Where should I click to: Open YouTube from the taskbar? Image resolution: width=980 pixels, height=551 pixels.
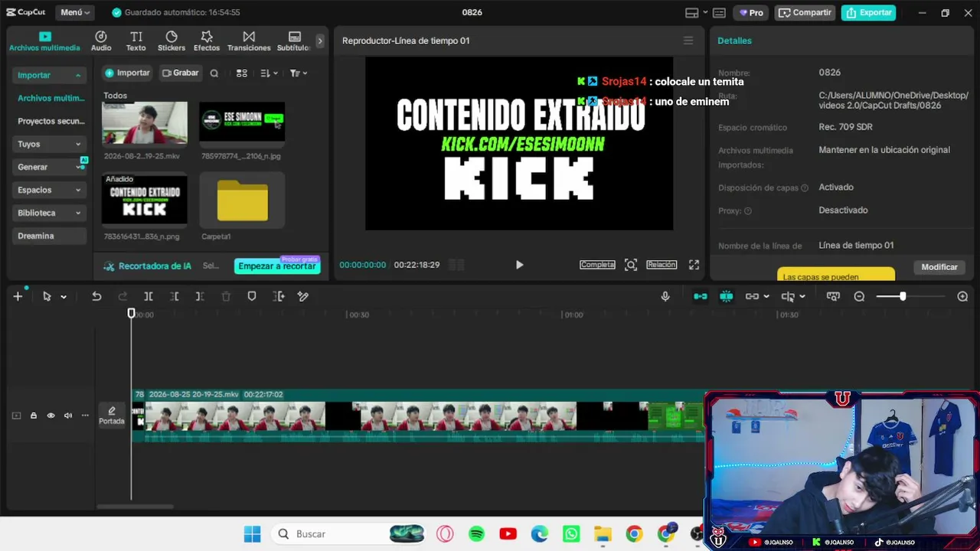pos(508,534)
